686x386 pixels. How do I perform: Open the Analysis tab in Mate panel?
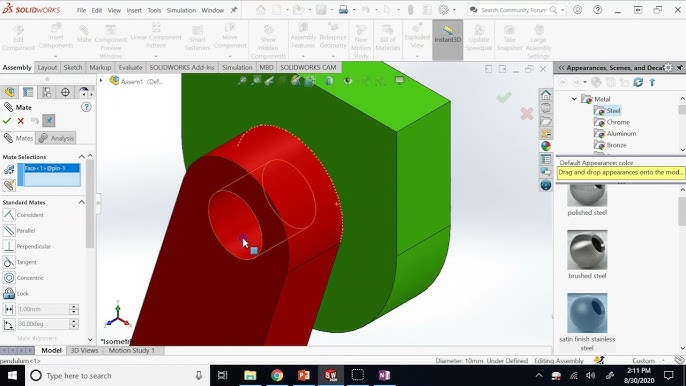pos(56,138)
